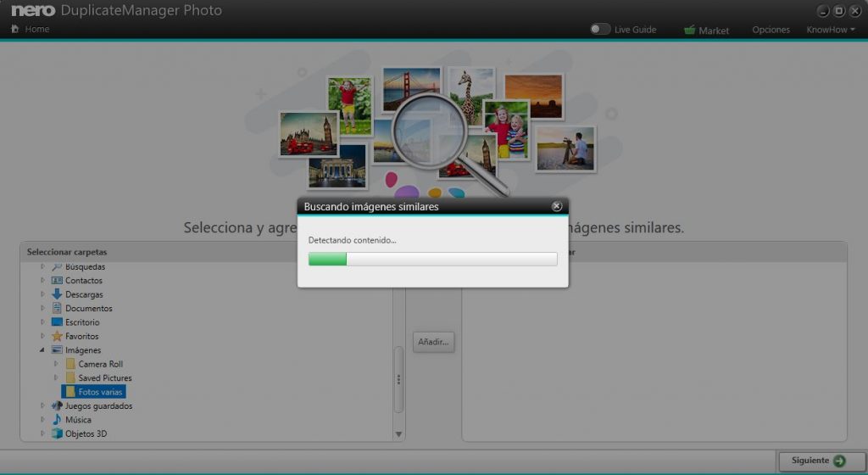
Task: Select the Juegos guardados icon
Action: [x=57, y=405]
